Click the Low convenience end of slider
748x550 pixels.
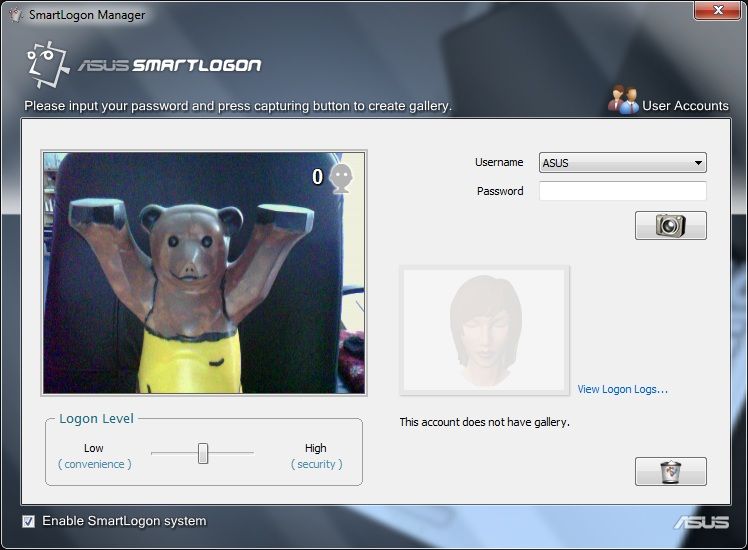[x=94, y=456]
